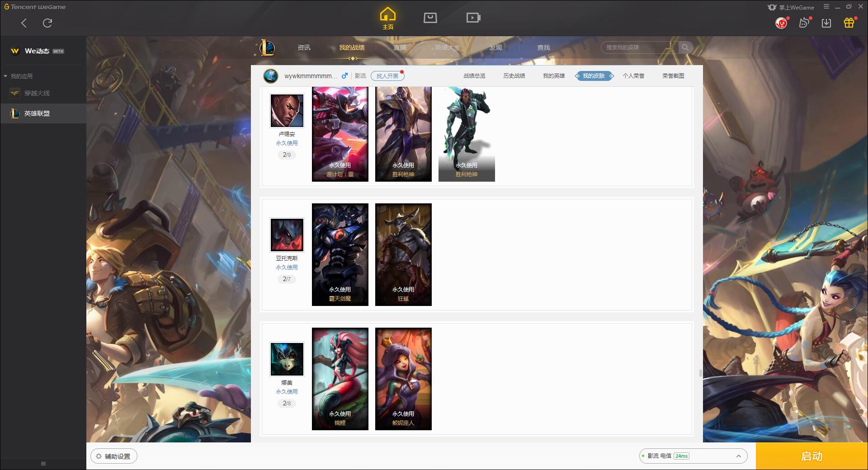Click the 影流 server label beside username

(360, 76)
